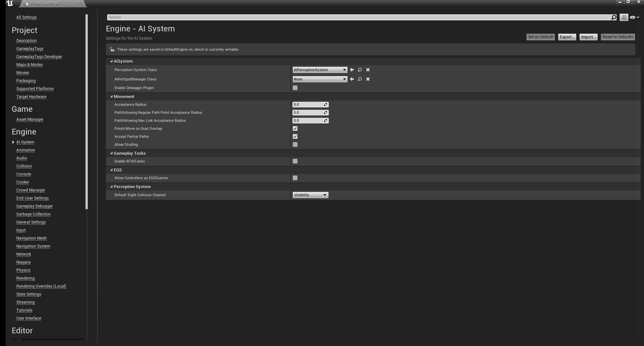This screenshot has width=644, height=346.
Task: Clear the AIHotSpotManager Class value
Action: coord(368,79)
